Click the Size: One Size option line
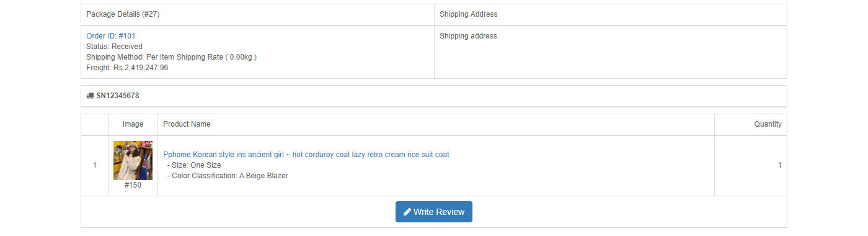The height and width of the screenshot is (236, 868). coord(194,165)
